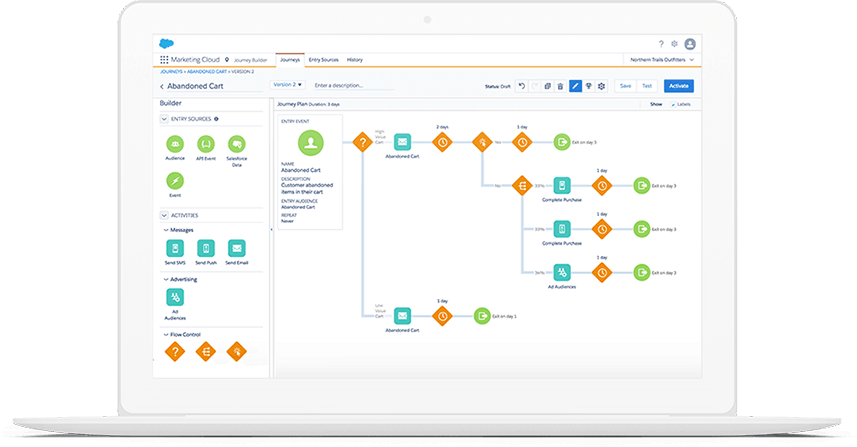Choose the Send SMS message activity
The height and width of the screenshot is (447, 857).
tap(175, 249)
